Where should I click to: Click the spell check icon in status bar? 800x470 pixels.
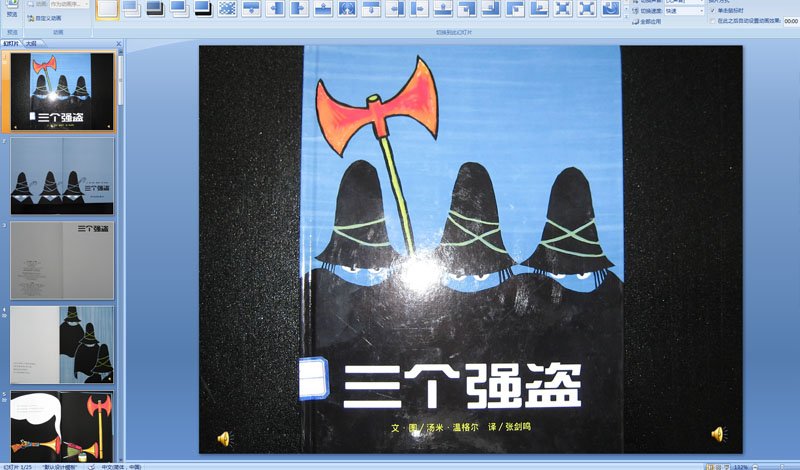click(x=90, y=467)
